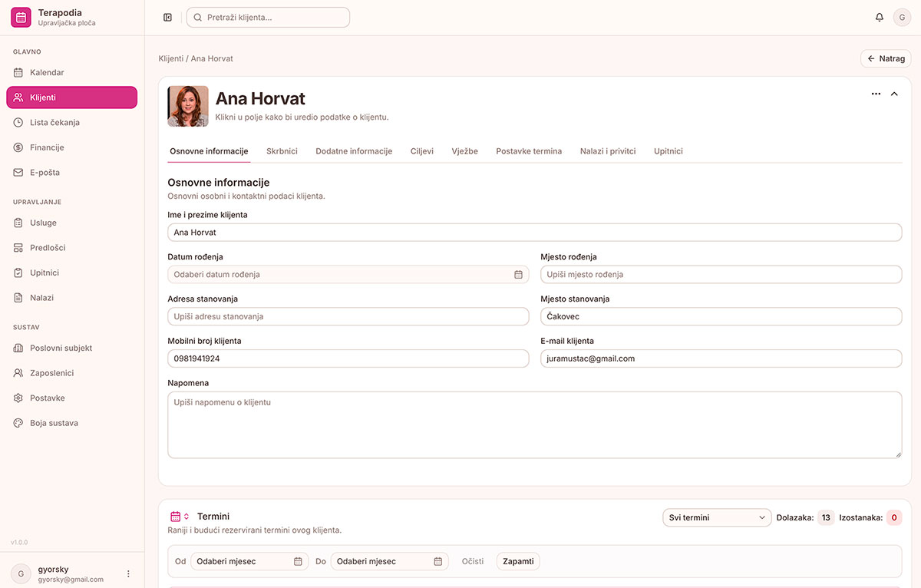Switch to Postavke termina tab
Screen dimensions: 921x588
(529, 151)
